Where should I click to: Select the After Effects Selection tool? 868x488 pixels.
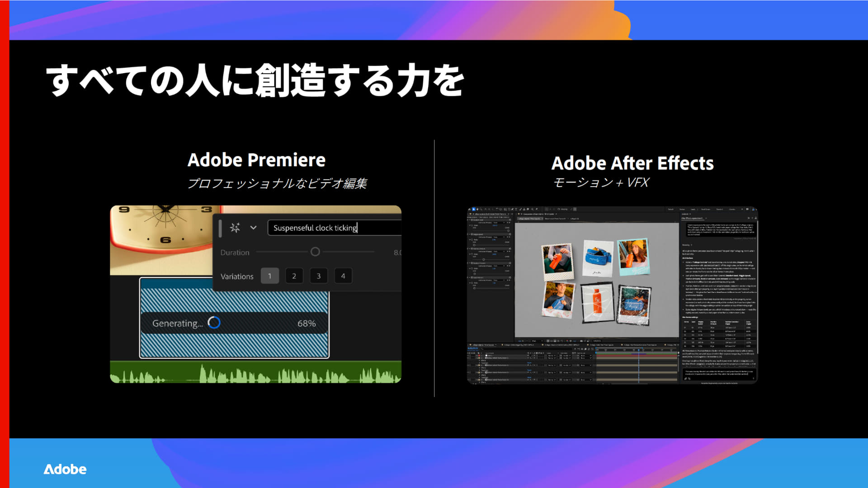coord(474,209)
